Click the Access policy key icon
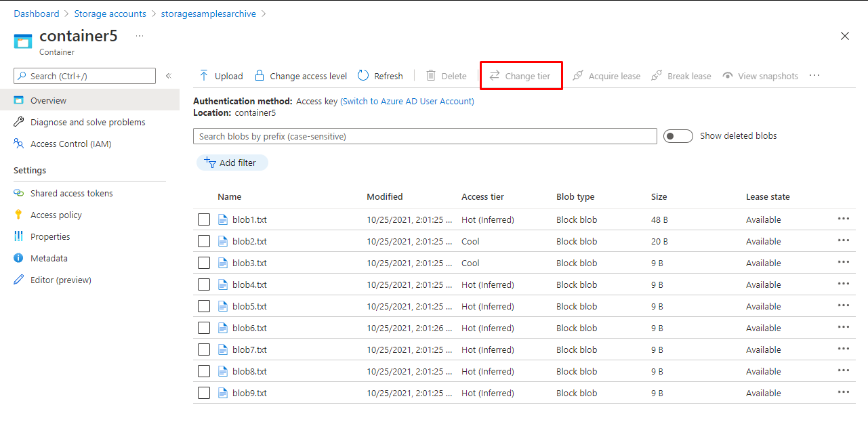Viewport: 868px width, 426px height. click(18, 215)
